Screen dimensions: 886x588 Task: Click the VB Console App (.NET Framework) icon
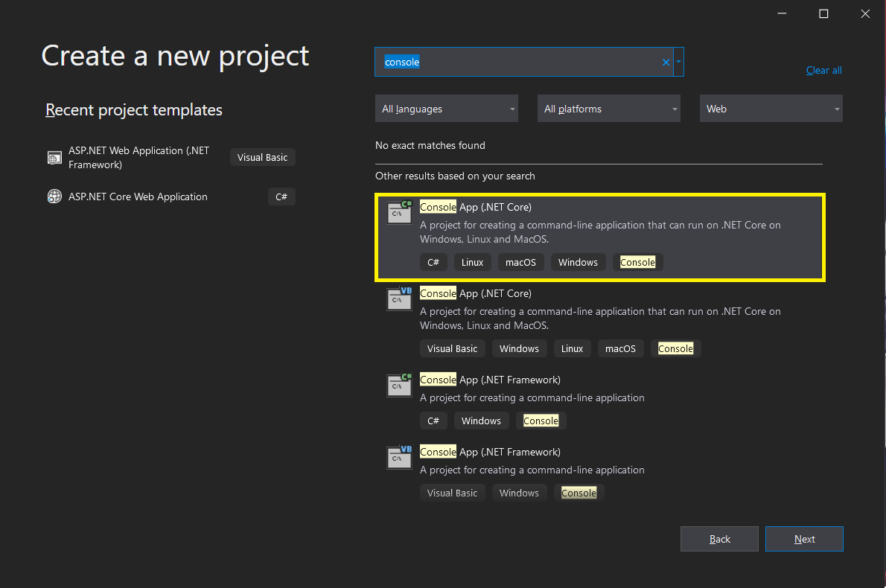pyautogui.click(x=400, y=457)
